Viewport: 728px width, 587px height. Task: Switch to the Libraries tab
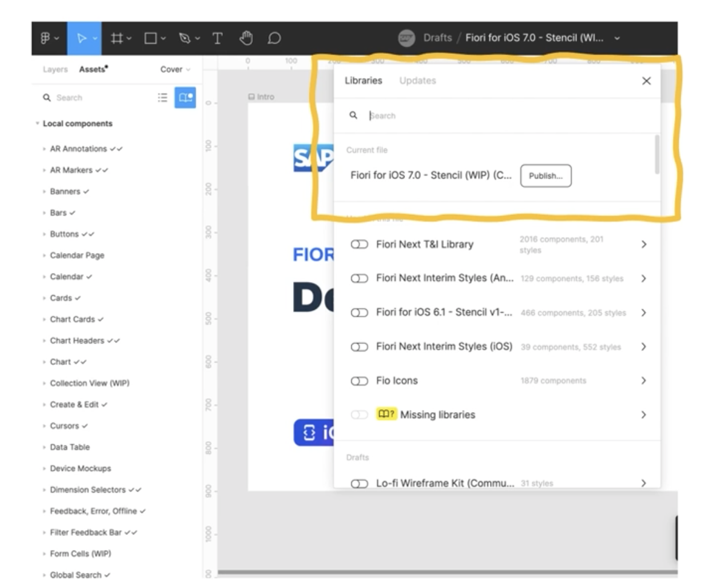(x=363, y=80)
